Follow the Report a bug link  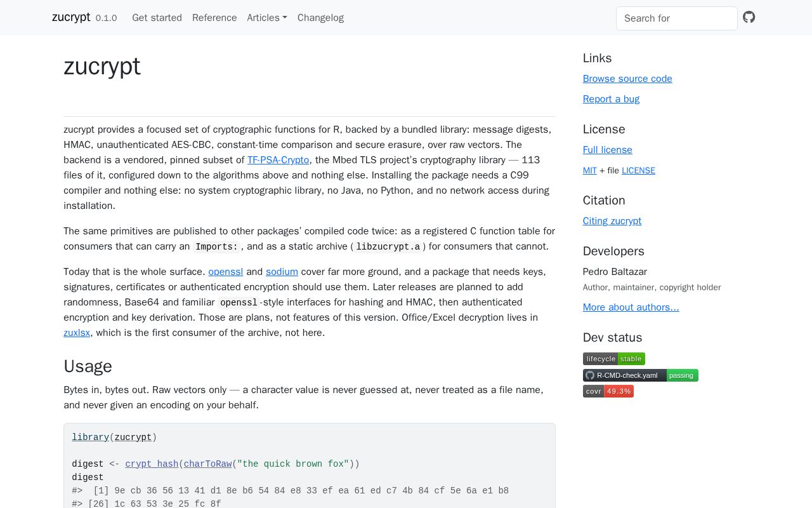611,99
